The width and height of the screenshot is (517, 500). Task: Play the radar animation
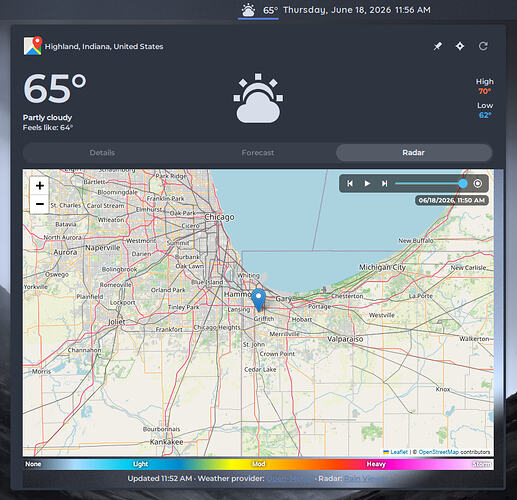[x=367, y=183]
